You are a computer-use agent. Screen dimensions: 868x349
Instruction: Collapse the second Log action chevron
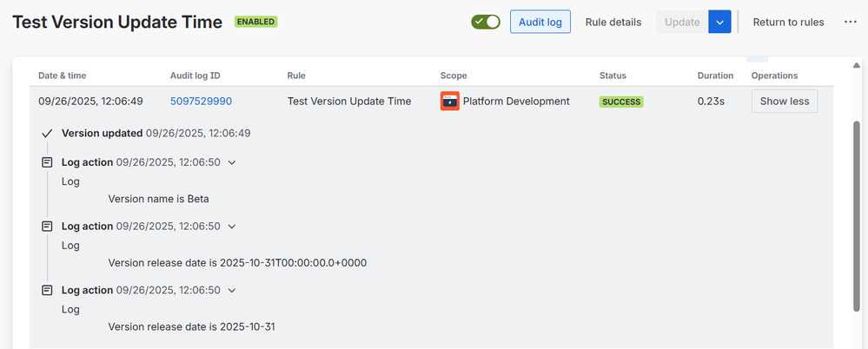pos(231,227)
